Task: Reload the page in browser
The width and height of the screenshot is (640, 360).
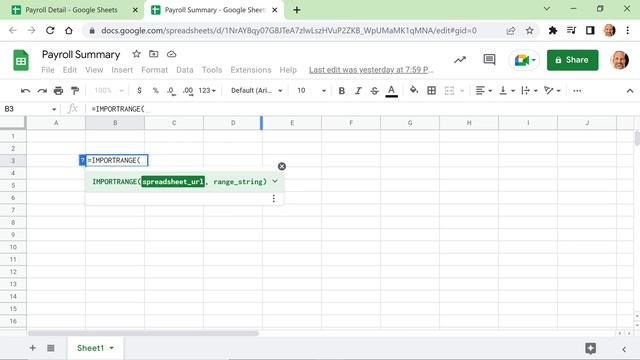Action: [x=50, y=31]
